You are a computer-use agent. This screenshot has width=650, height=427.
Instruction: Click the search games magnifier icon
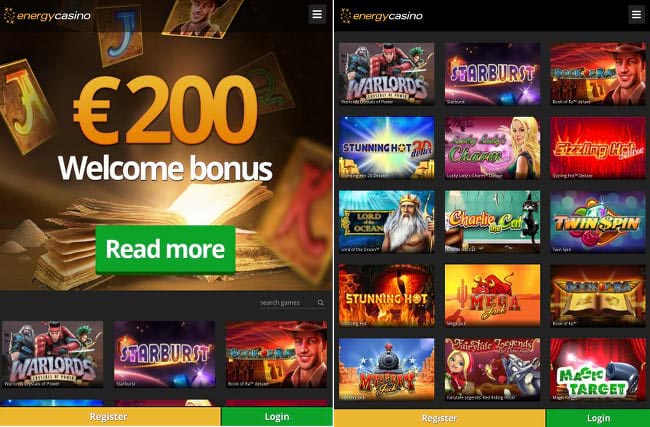[x=320, y=303]
